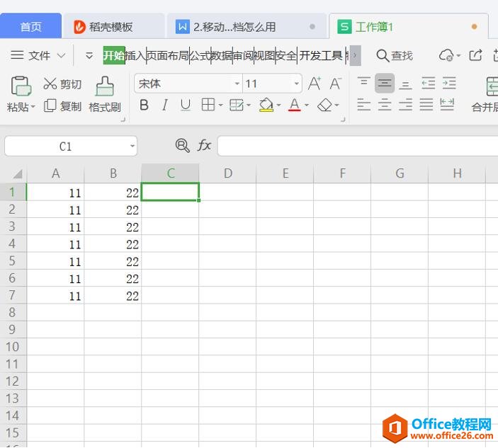Align text left

pyautogui.click(x=363, y=105)
